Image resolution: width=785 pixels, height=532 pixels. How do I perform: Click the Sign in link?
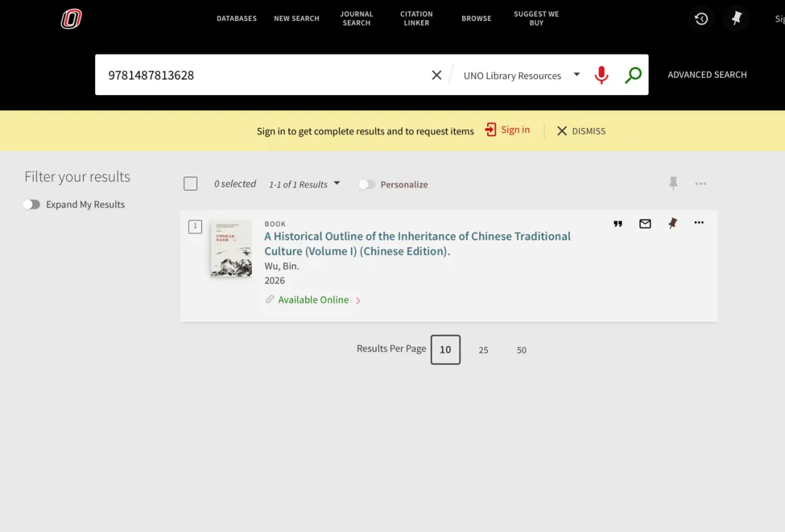pos(515,129)
